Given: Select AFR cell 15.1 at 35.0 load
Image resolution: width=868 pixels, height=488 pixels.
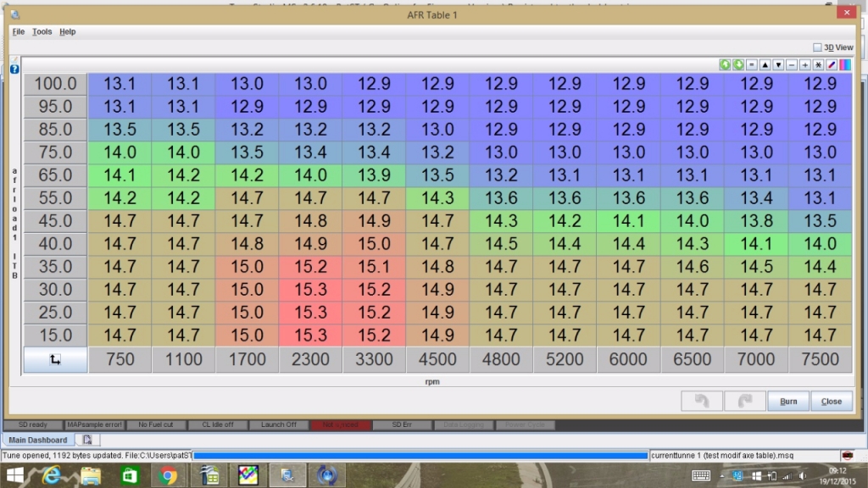Looking at the screenshot, I should tap(374, 267).
